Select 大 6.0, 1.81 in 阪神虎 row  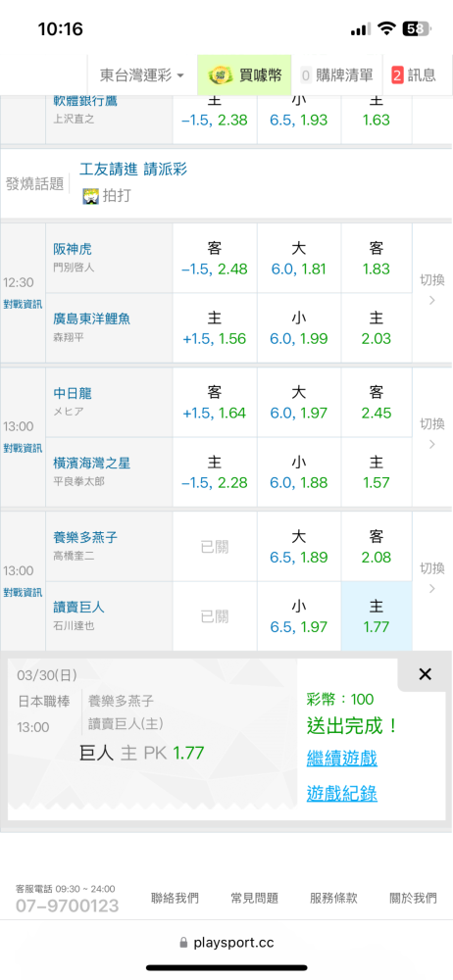pyautogui.click(x=298, y=258)
